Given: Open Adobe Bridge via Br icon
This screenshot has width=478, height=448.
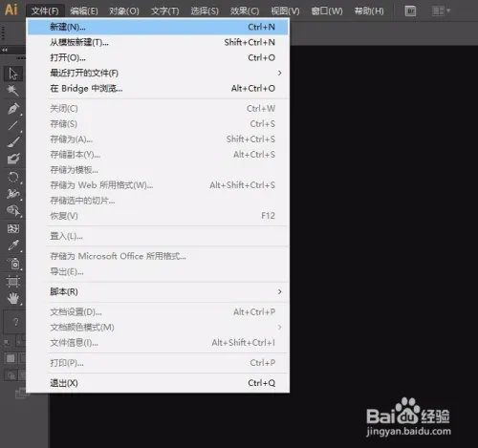Looking at the screenshot, I should click(410, 11).
